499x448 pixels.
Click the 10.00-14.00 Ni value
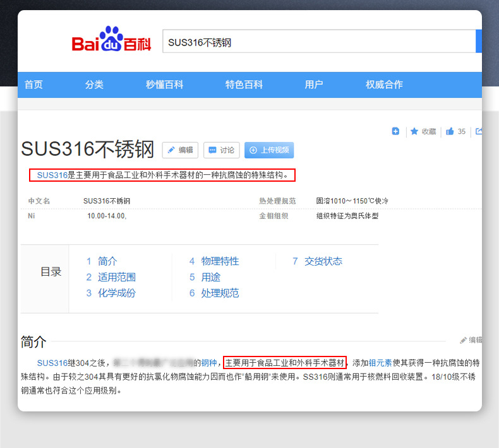tap(107, 216)
